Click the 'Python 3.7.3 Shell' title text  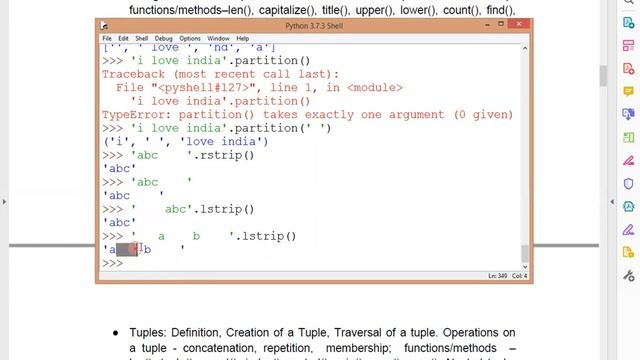[x=314, y=26]
